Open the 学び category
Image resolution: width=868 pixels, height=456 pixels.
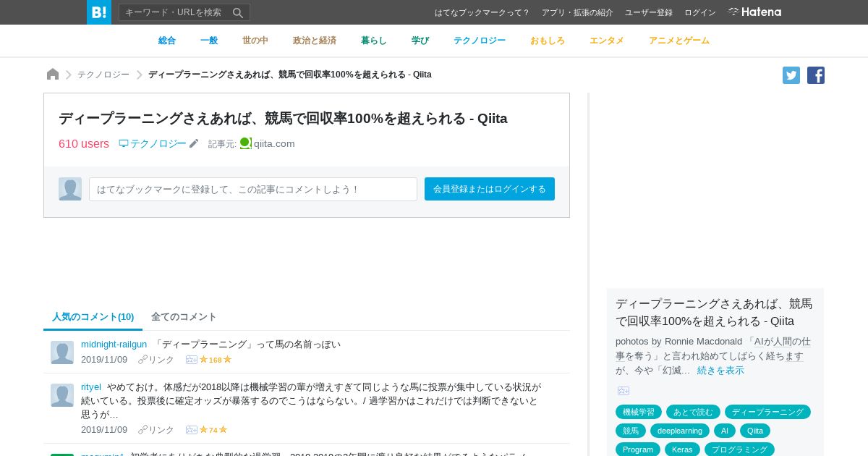point(420,41)
